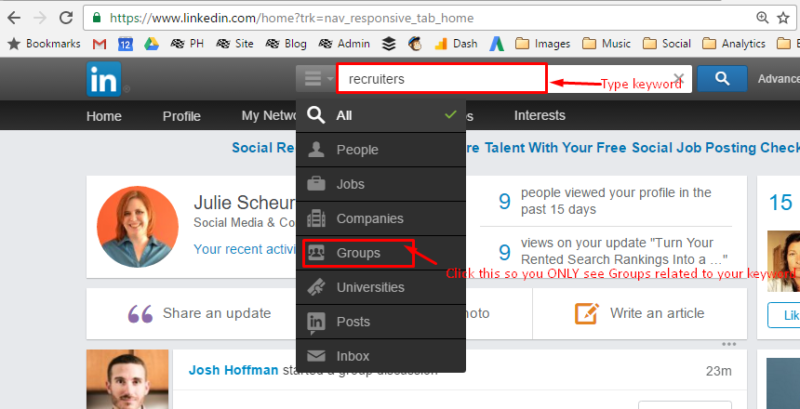This screenshot has height=409, width=800.
Task: Bookmark this page with the star icon
Action: [783, 18]
